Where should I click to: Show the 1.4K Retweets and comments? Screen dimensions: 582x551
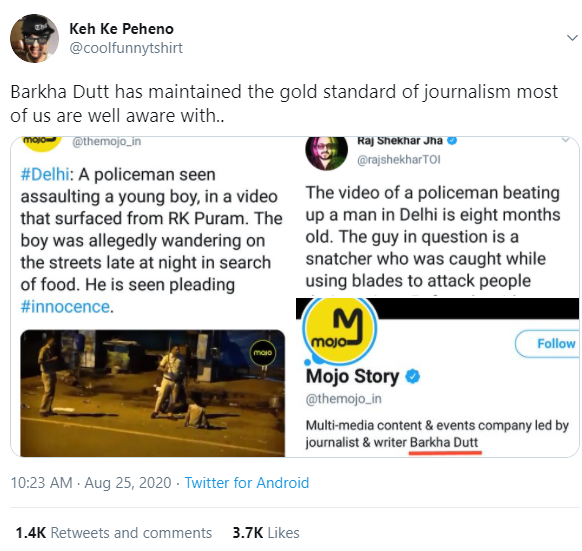114,533
